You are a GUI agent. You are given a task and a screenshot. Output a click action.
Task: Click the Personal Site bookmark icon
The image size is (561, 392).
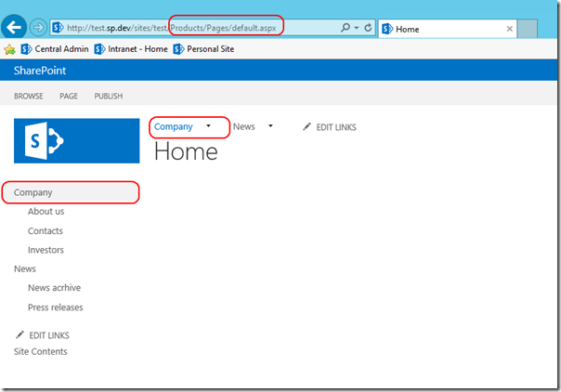coord(179,49)
